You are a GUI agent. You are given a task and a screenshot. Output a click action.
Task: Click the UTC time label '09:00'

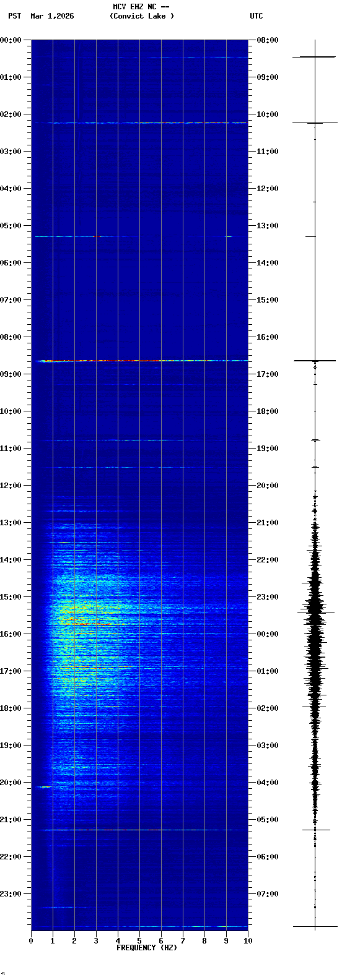[x=268, y=77]
